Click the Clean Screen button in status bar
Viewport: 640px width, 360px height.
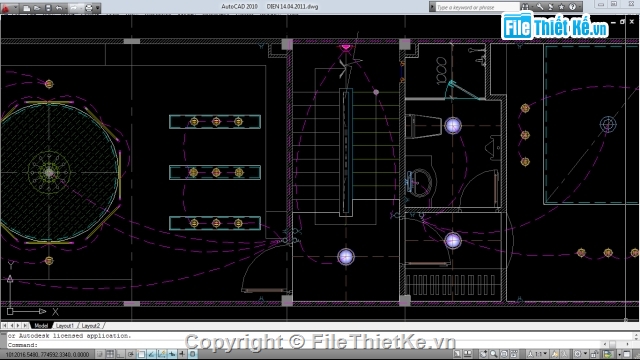pyautogui.click(x=627, y=353)
